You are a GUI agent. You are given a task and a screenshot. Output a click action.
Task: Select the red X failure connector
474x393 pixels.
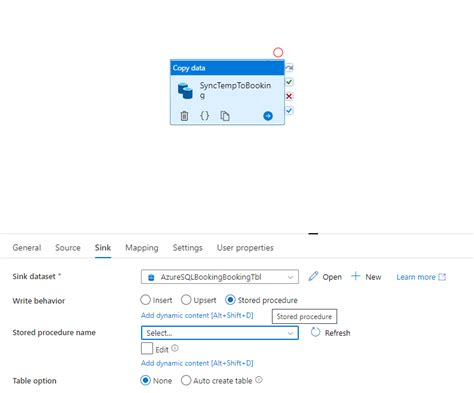[x=289, y=96]
